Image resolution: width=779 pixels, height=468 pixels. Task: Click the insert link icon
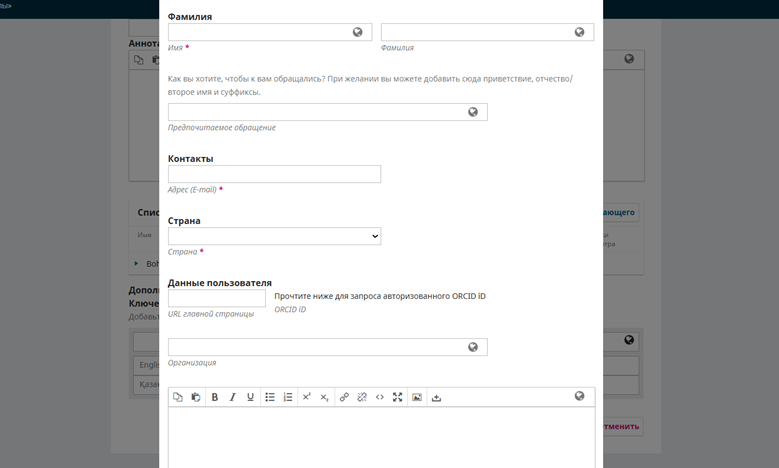[344, 397]
